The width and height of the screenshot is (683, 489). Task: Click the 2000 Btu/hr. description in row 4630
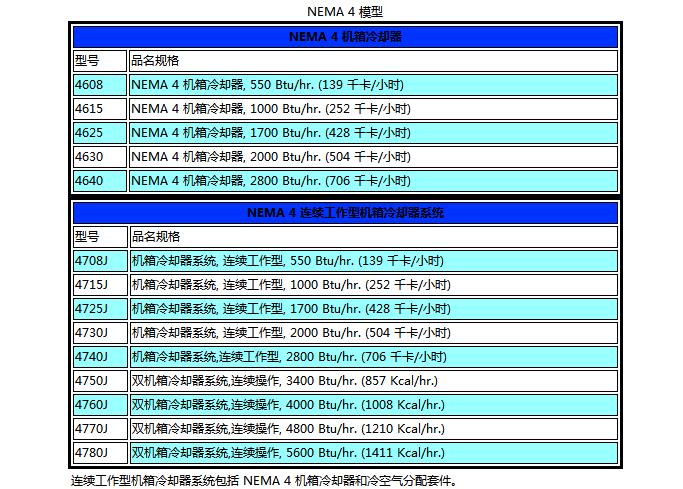coord(374,157)
